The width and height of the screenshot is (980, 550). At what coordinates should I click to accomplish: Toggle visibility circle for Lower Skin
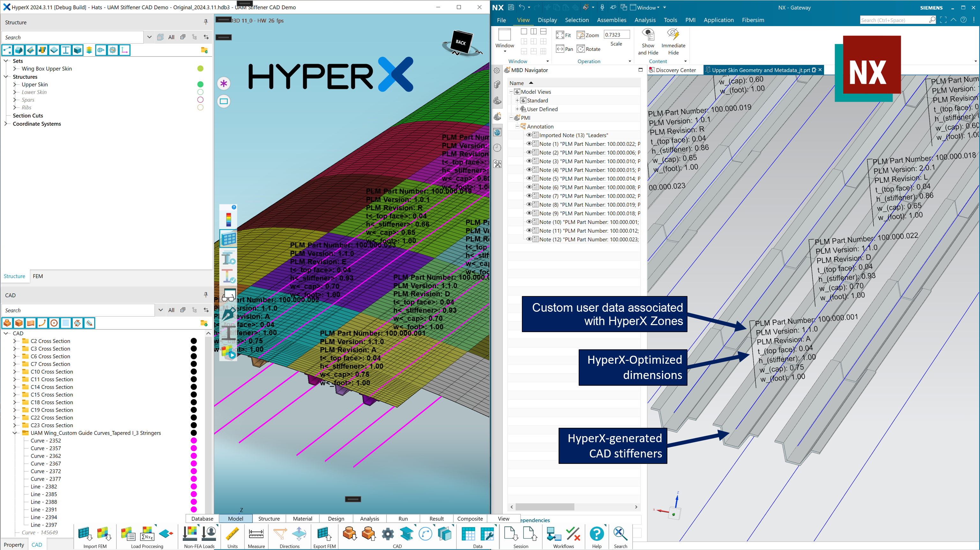pyautogui.click(x=200, y=92)
